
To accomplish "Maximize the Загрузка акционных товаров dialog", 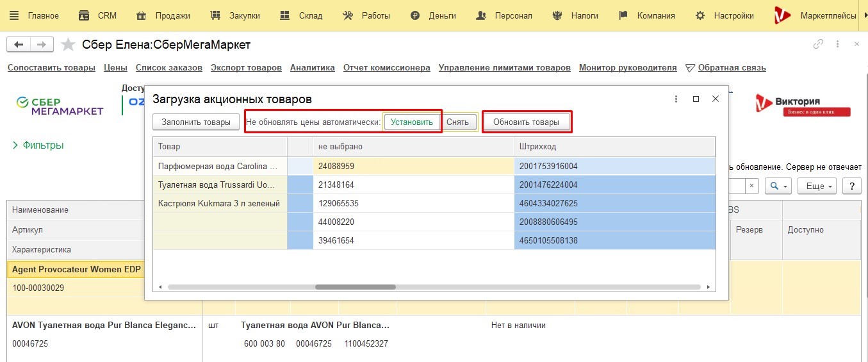I will (x=696, y=99).
